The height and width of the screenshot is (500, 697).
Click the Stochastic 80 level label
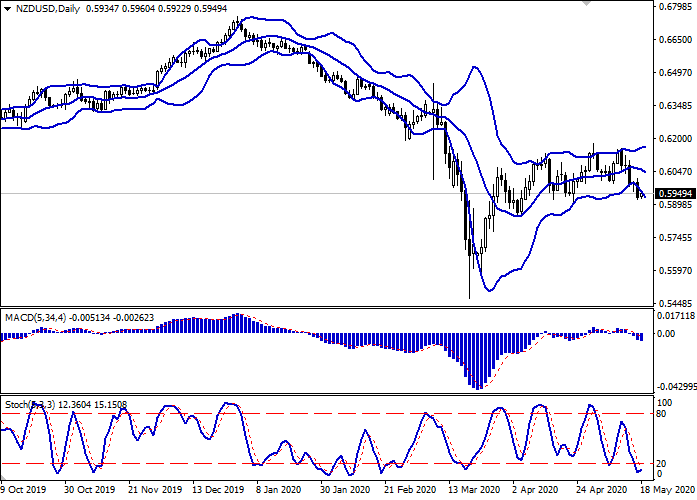pos(660,414)
